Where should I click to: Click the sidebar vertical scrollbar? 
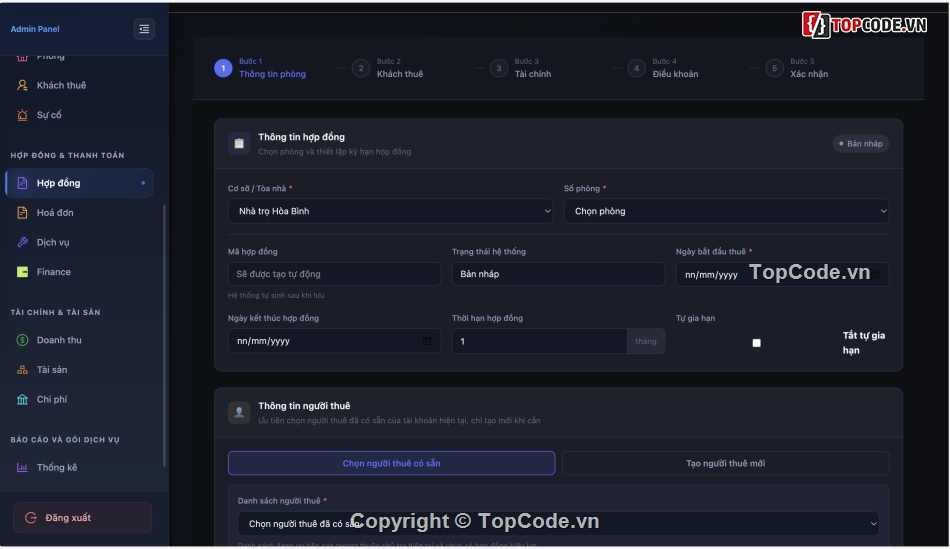(164, 336)
